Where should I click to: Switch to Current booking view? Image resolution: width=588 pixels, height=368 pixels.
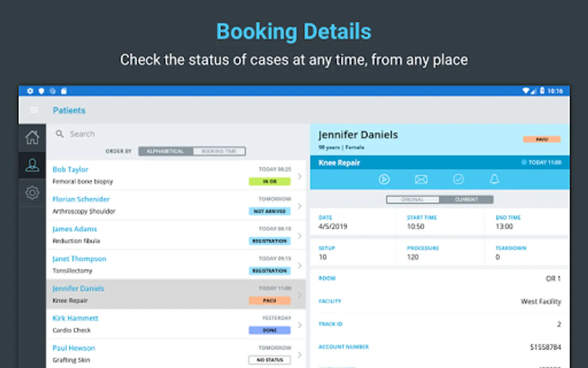pos(466,200)
